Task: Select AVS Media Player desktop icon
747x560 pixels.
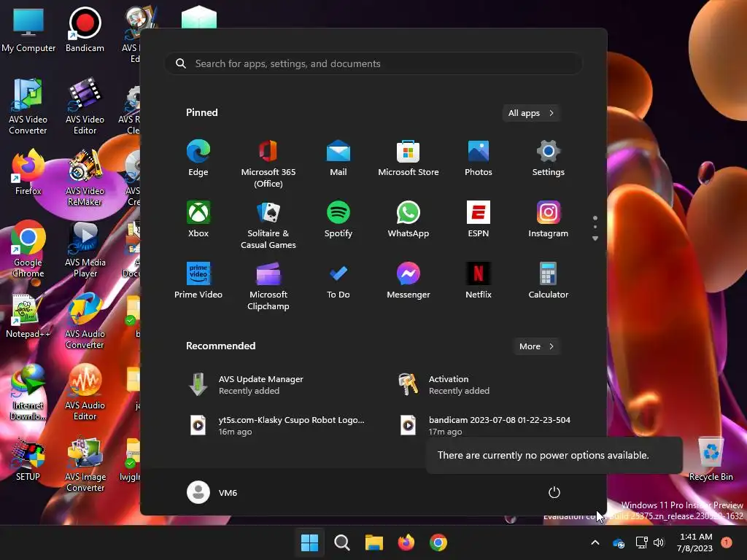Action: tap(85, 249)
